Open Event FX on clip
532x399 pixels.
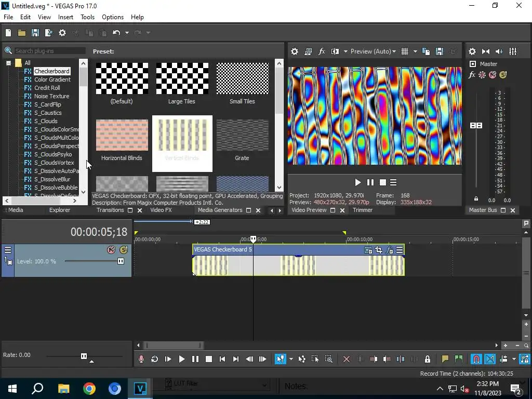pos(389,250)
